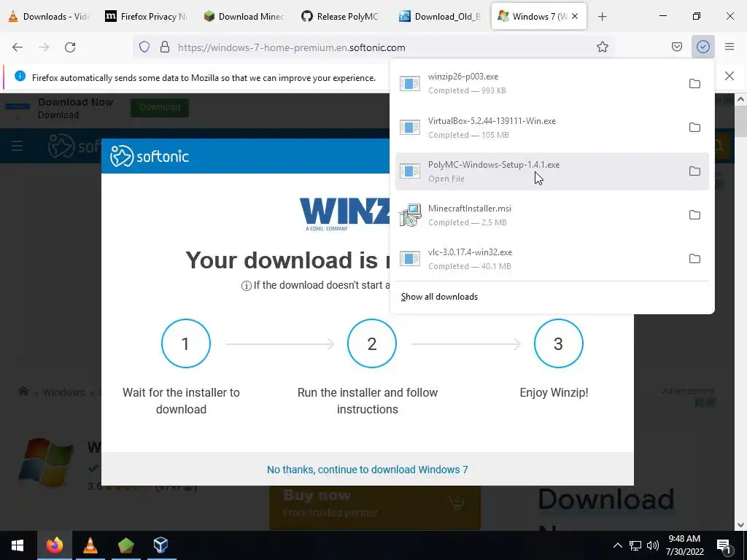Switch to the Downloads - VideoLAN tab
Image resolution: width=747 pixels, height=560 pixels.
click(x=50, y=16)
